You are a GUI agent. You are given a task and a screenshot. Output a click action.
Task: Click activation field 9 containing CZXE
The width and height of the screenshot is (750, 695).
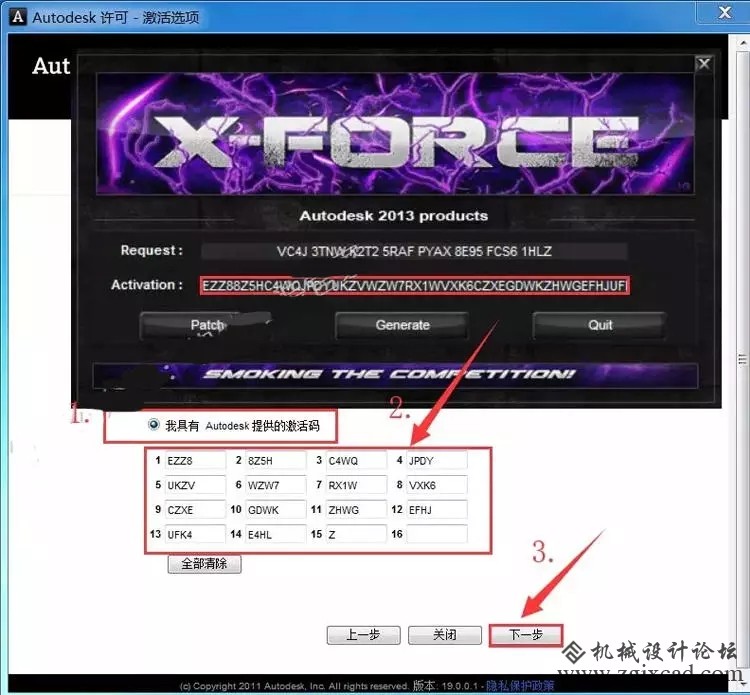[x=195, y=509]
